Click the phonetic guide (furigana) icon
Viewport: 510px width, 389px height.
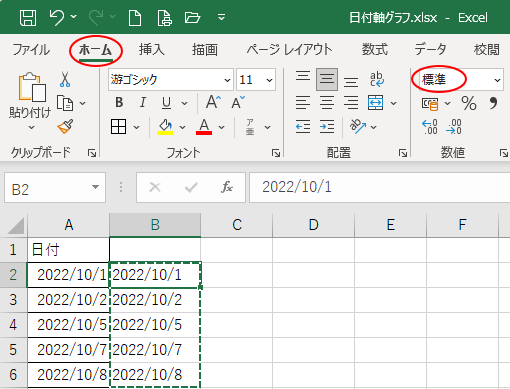click(250, 127)
